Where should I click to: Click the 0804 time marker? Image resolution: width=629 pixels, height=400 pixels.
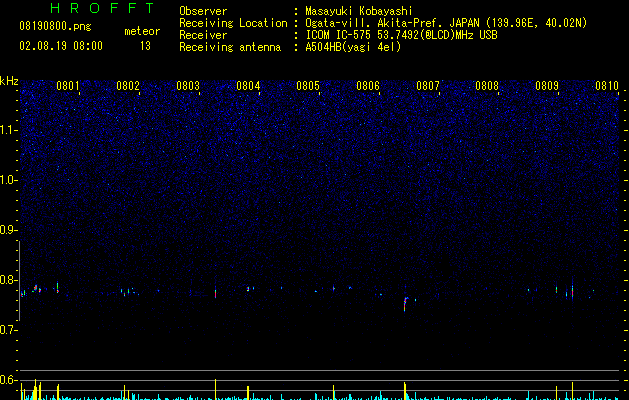coord(248,86)
